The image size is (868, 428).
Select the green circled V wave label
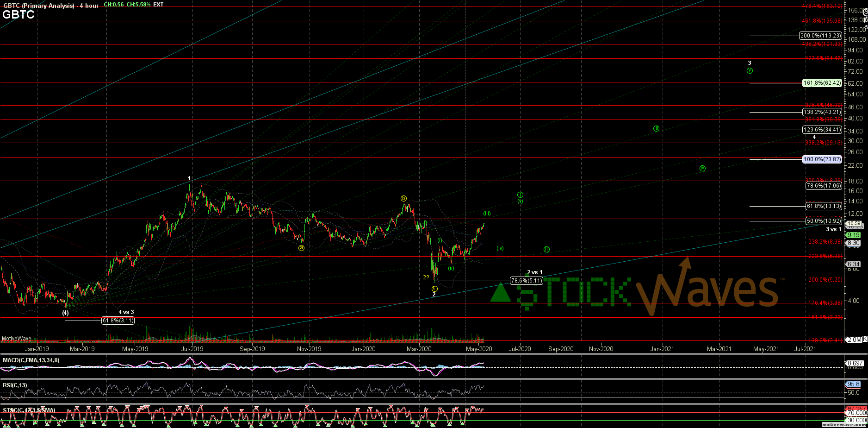[750, 70]
